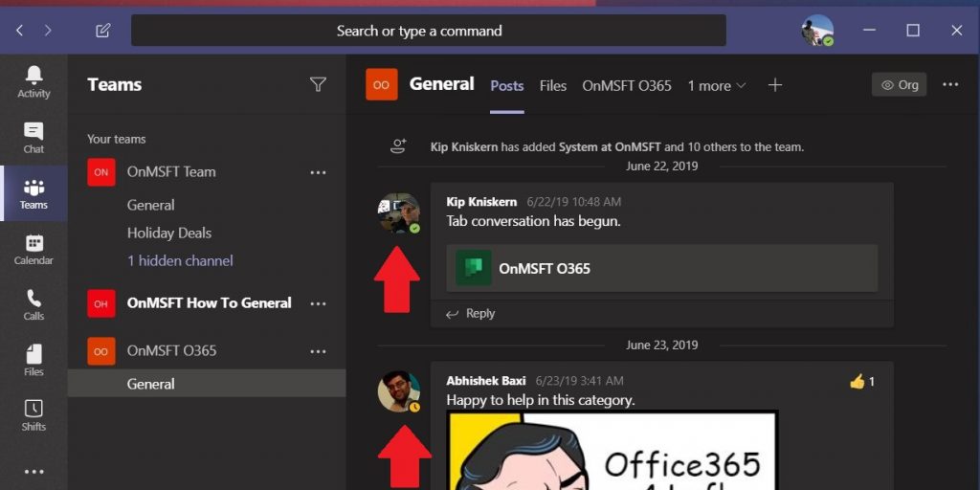
Task: Open Kip Kniskern's profile picture
Action: coord(399,213)
